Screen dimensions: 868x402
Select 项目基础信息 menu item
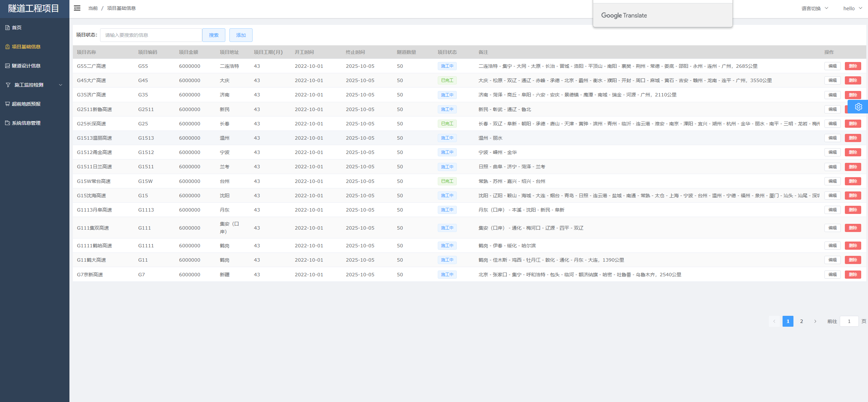[x=35, y=47]
